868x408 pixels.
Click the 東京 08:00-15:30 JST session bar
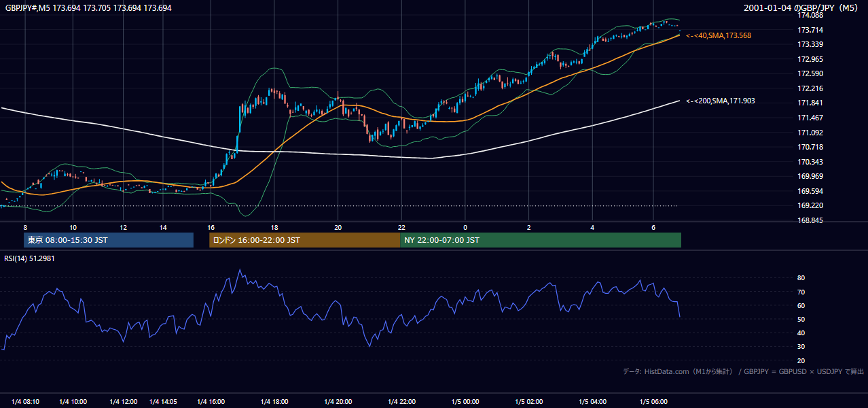coord(109,240)
